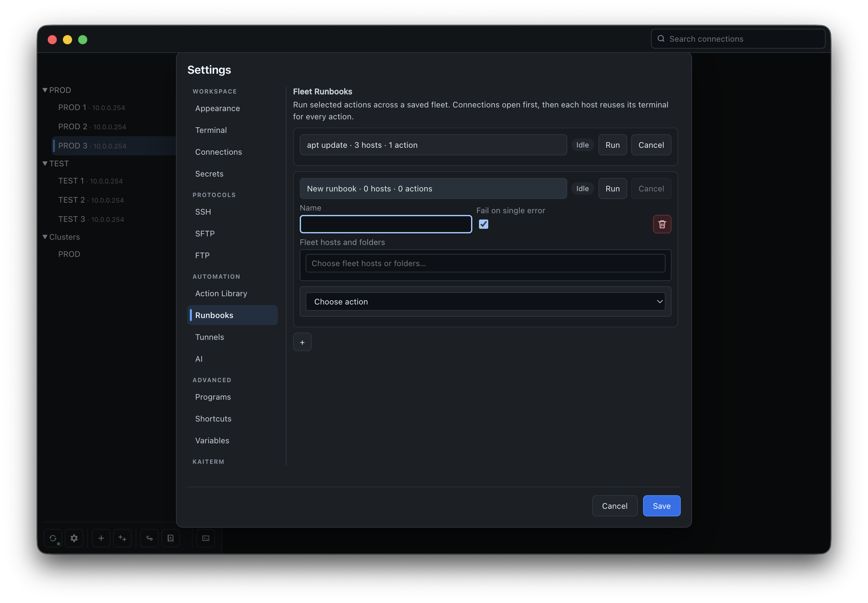
Task: Click the Search connections field
Action: pyautogui.click(x=738, y=39)
